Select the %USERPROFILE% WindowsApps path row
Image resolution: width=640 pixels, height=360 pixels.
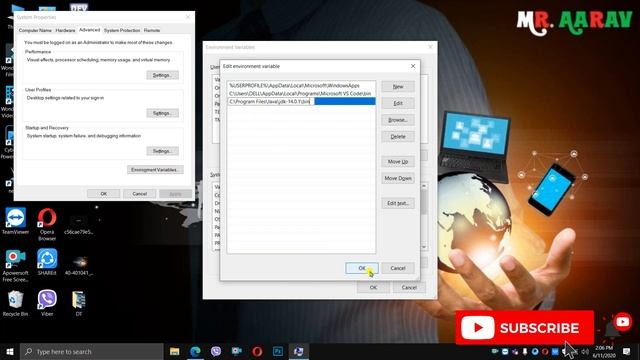(x=301, y=86)
